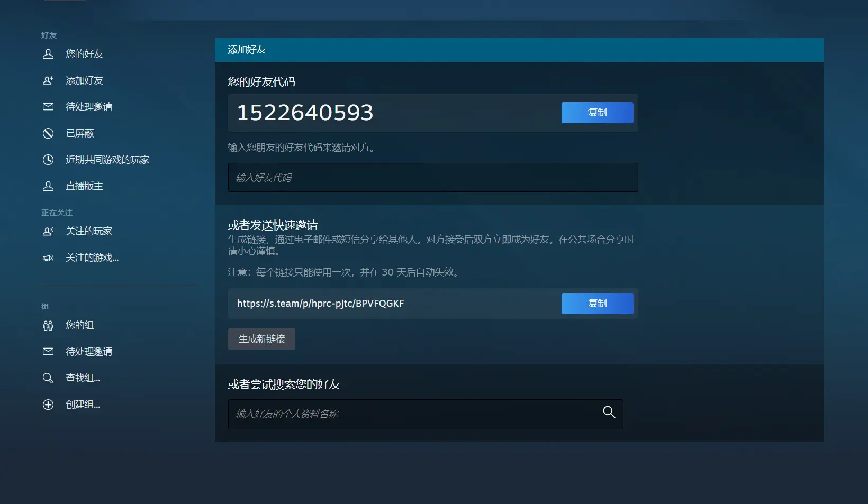Focus the 输入好友的个人资料名称 search field
This screenshot has width=868, height=504.
[x=426, y=414]
